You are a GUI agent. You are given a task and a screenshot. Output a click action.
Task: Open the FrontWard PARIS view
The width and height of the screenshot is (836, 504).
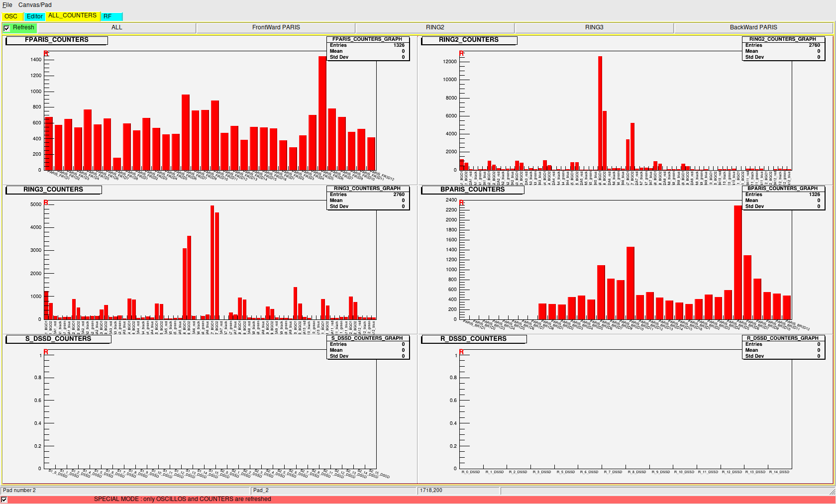pos(276,27)
